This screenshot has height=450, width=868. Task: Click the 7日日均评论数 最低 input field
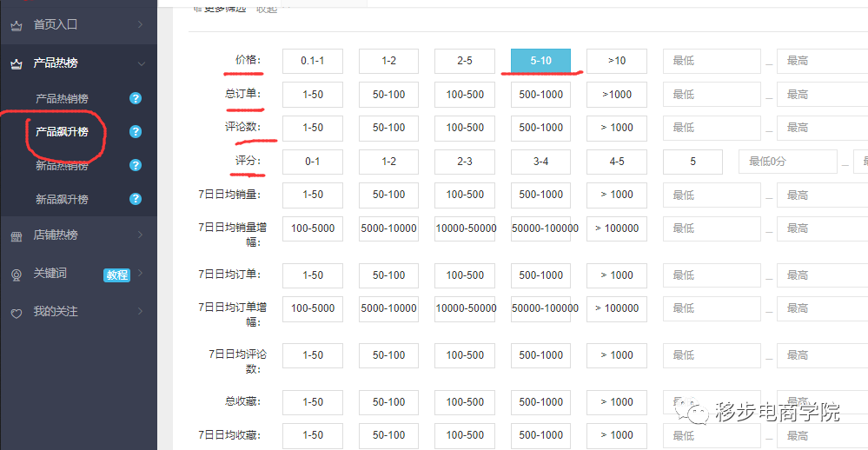pyautogui.click(x=712, y=355)
